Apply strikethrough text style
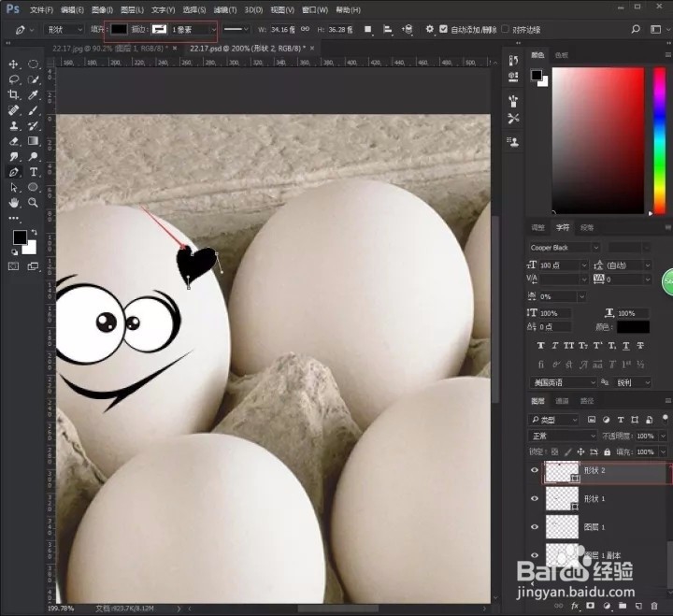Viewport: 673px width, 616px height. (640, 346)
